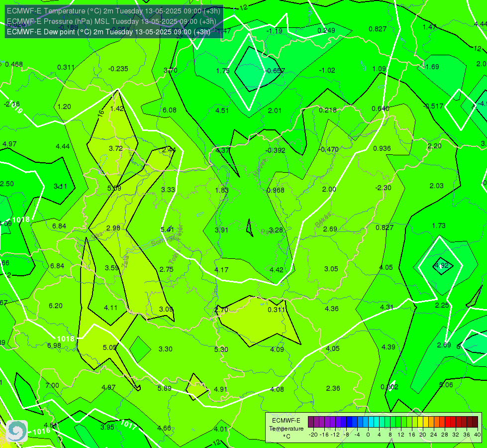This screenshot has width=487, height=448.
Task: Click the dew point value -0.470
Action: (329, 149)
